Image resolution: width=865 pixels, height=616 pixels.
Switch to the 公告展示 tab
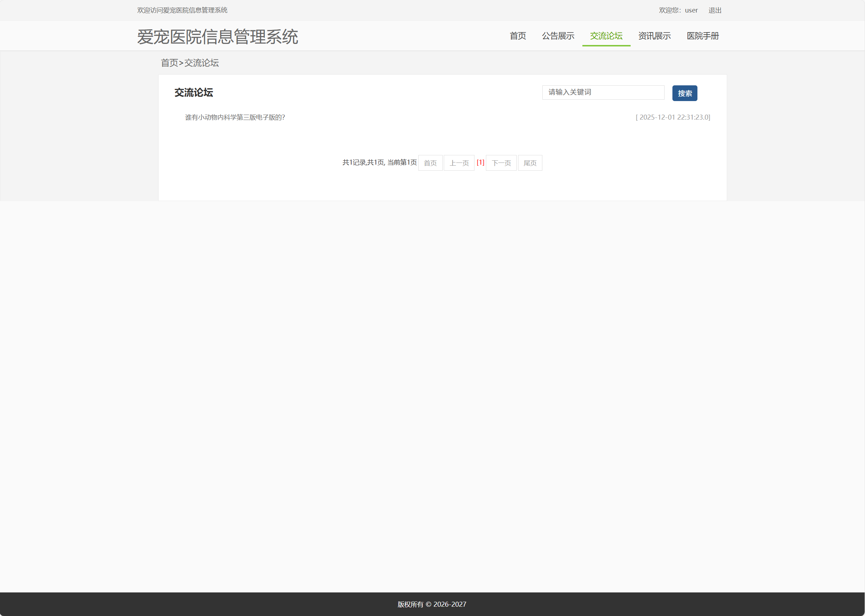(558, 36)
